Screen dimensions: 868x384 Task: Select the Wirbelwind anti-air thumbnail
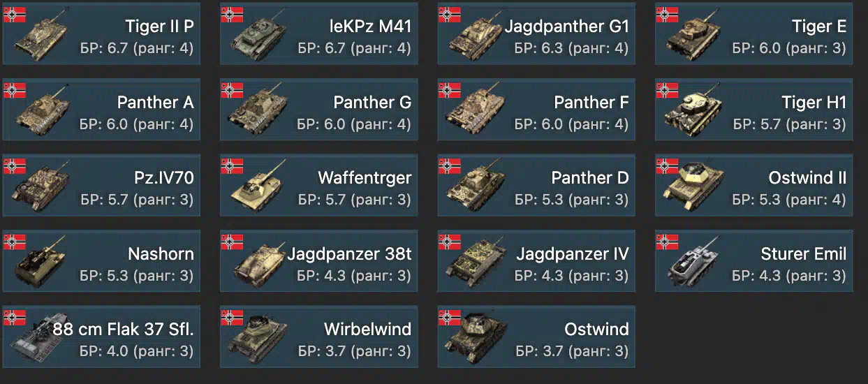260,338
